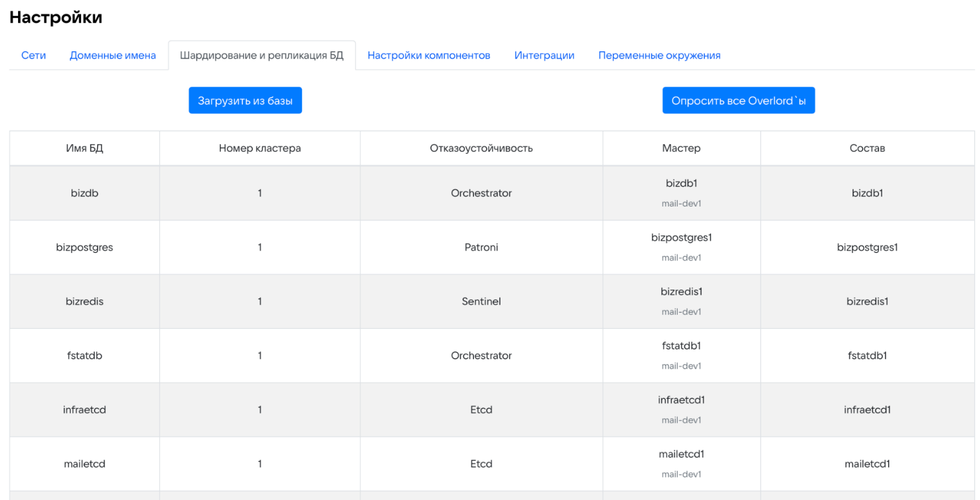The image size is (980, 500).
Task: Open the Сети tab
Action: tap(33, 55)
